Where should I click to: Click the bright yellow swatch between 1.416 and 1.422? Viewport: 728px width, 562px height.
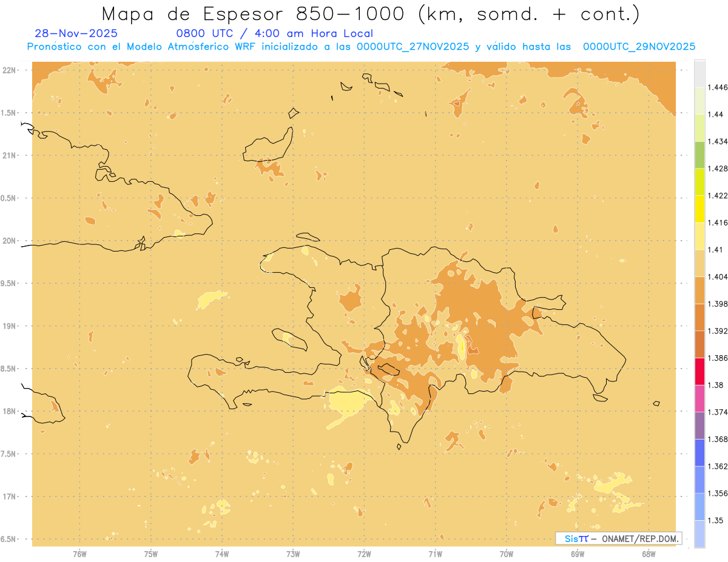pos(699,209)
